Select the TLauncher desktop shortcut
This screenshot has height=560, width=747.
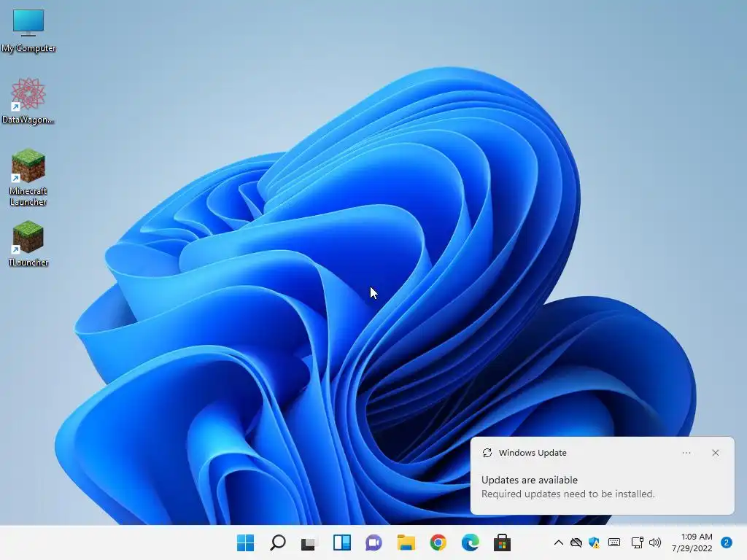tap(28, 244)
